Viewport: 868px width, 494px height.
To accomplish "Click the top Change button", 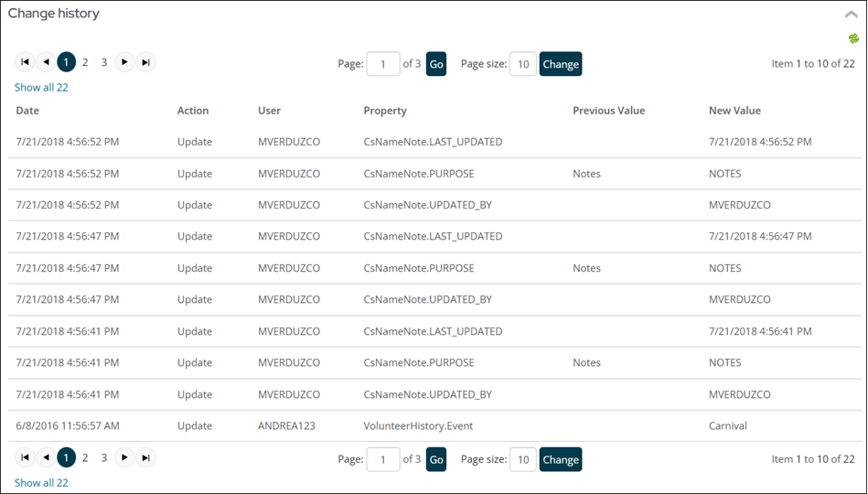I will point(561,64).
